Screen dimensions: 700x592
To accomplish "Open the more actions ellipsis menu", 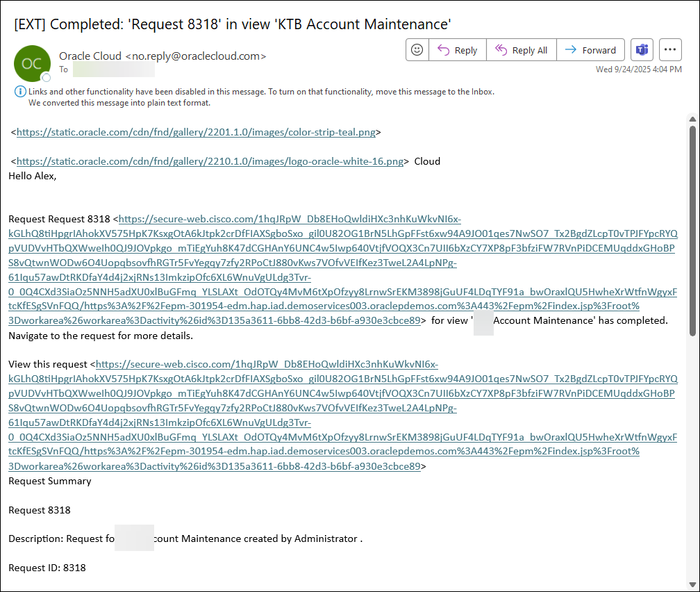I will pos(670,49).
